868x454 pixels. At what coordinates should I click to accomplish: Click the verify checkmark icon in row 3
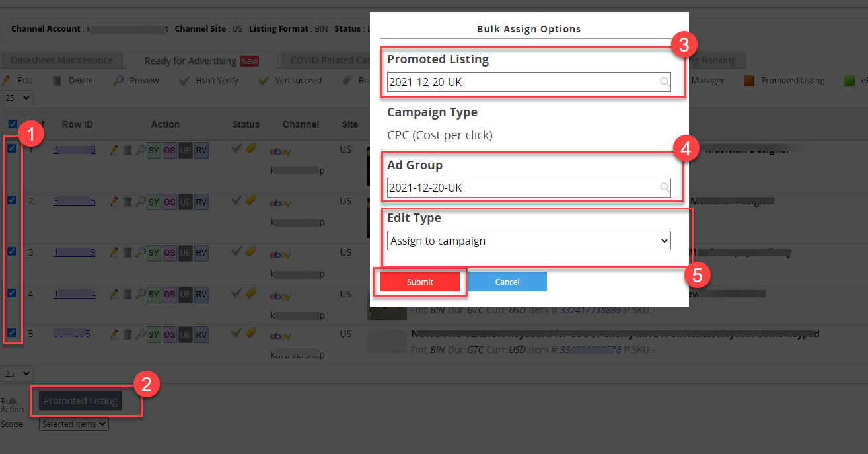tap(237, 251)
